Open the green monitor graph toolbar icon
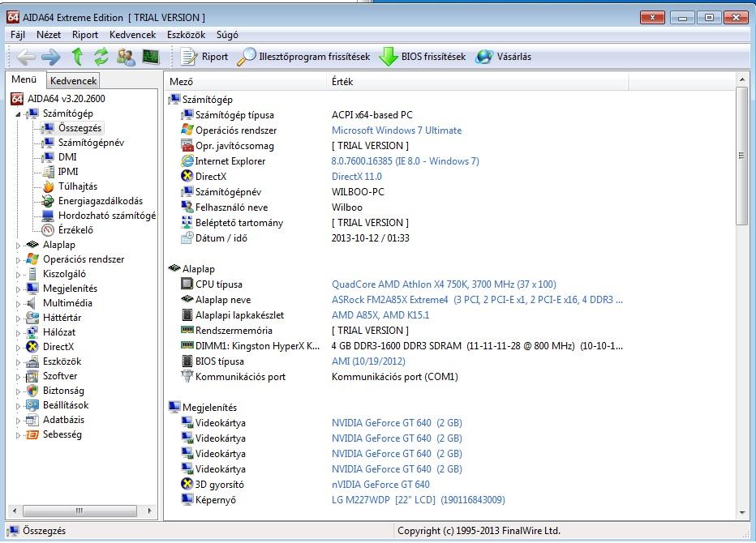 pyautogui.click(x=151, y=57)
